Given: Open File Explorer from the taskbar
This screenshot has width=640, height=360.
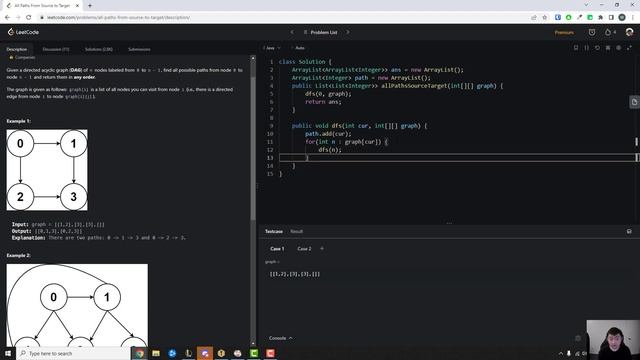Looking at the screenshot, I should click(156, 353).
